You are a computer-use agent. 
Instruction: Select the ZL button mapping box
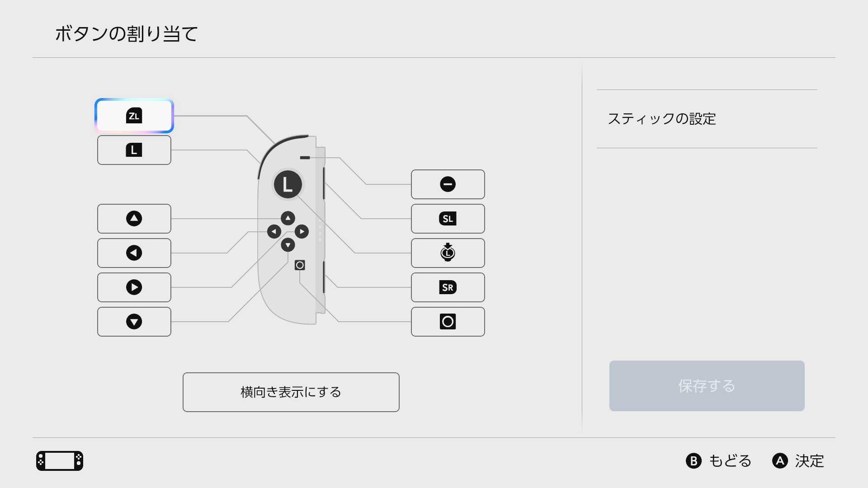tap(134, 116)
